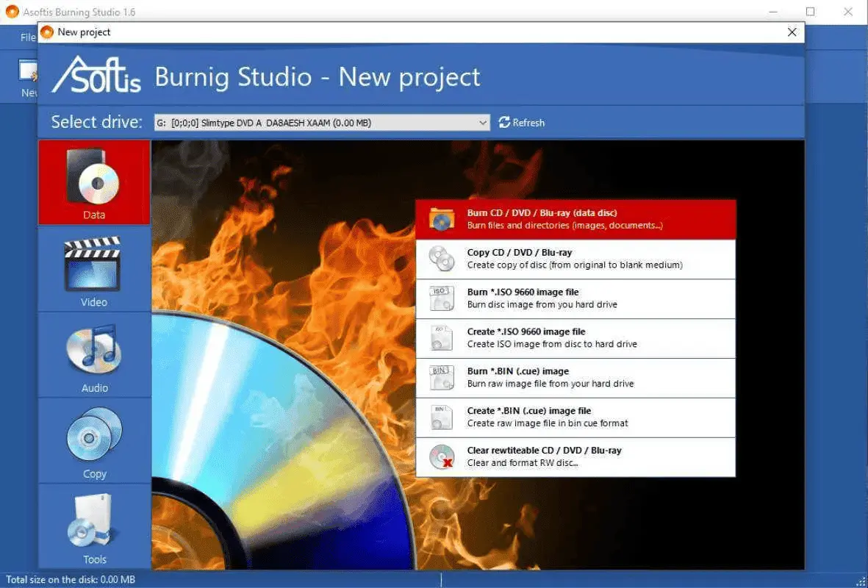Screen dimensions: 868x588
Task: Choose Burn CD / DVD / Blu-ray data disc
Action: pos(575,219)
